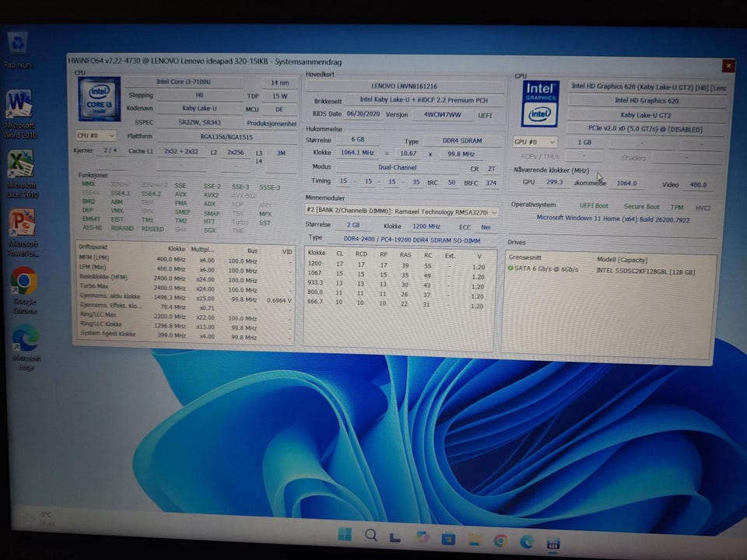This screenshot has width=747, height=560.
Task: Click the Ring/LLC Max row
Action: (185, 316)
